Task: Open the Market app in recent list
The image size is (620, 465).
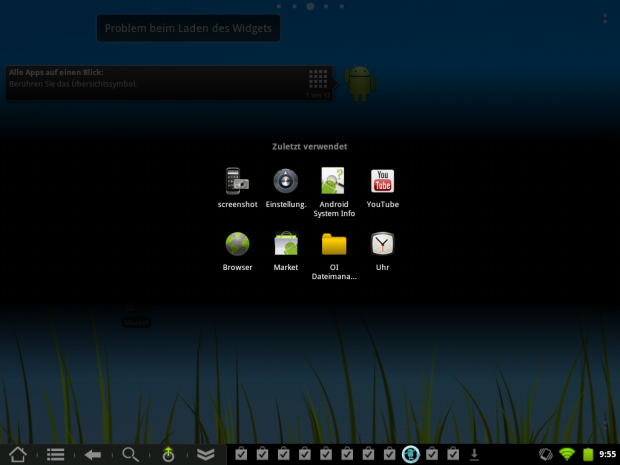Action: coord(286,251)
